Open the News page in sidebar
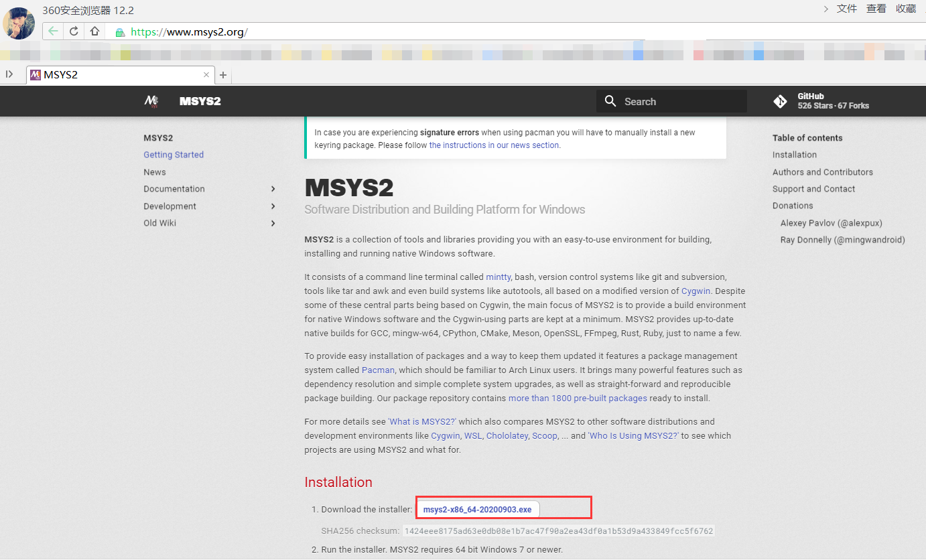This screenshot has height=560, width=926. coord(154,172)
